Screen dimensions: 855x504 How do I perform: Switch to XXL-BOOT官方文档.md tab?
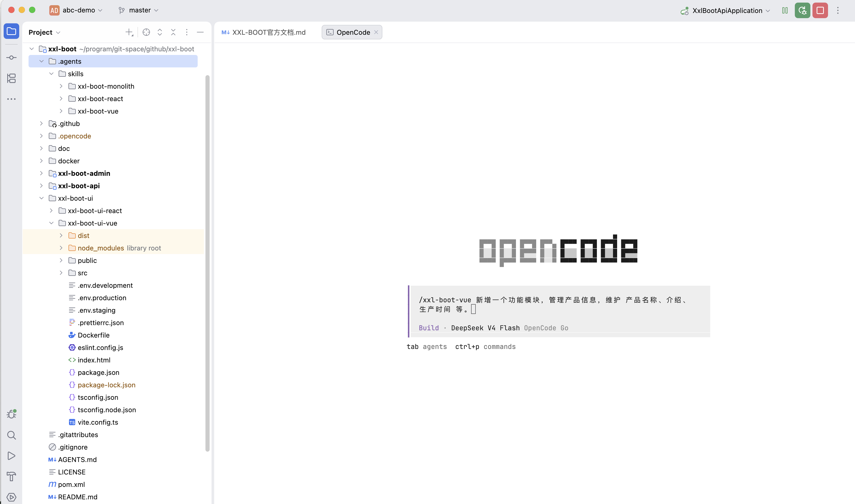click(x=264, y=32)
